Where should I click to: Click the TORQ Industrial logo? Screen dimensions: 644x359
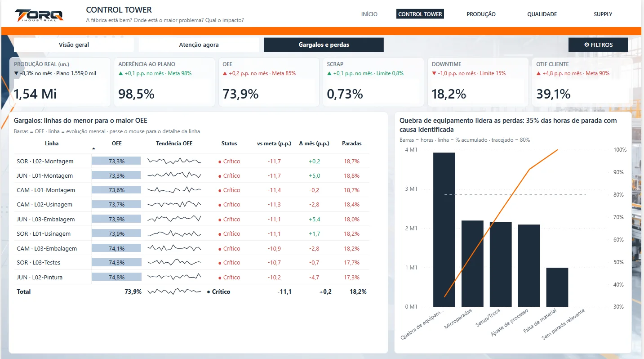39,15
